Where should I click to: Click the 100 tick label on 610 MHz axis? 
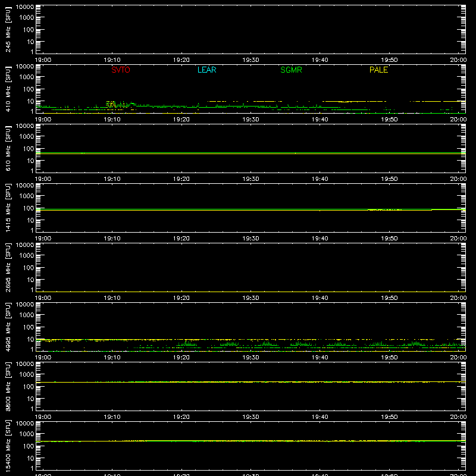(x=29, y=149)
